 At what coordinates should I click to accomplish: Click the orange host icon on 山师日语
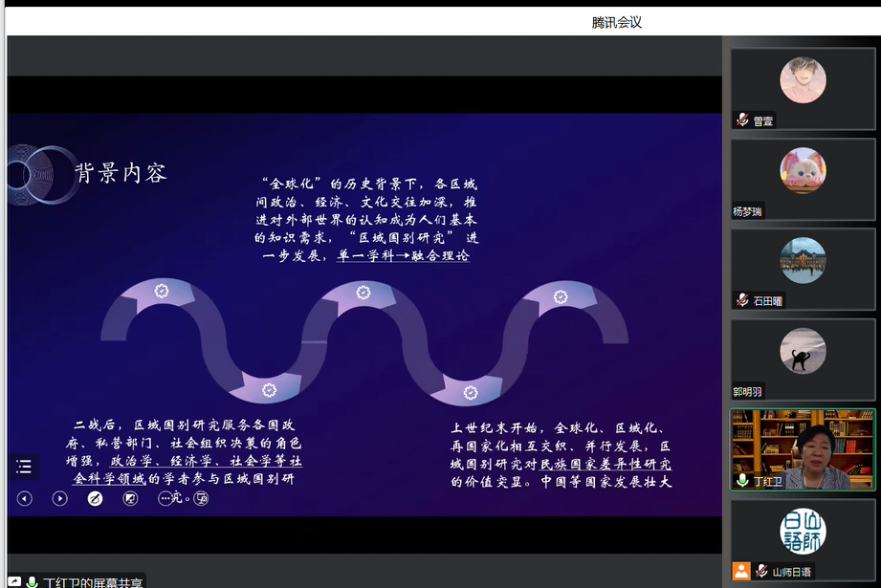coord(741,571)
